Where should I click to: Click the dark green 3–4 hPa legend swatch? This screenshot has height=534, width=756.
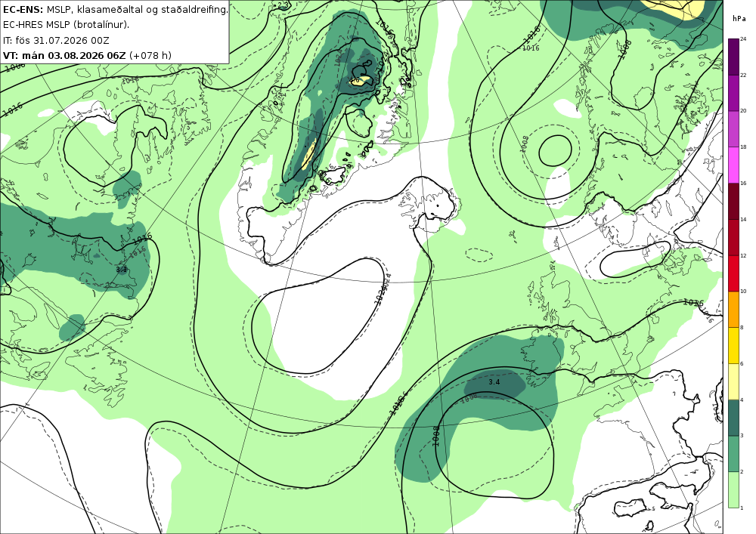[x=733, y=418]
